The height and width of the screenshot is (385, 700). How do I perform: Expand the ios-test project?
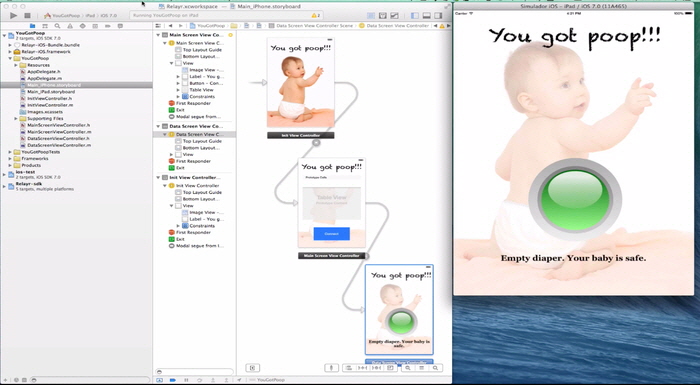tap(4, 174)
